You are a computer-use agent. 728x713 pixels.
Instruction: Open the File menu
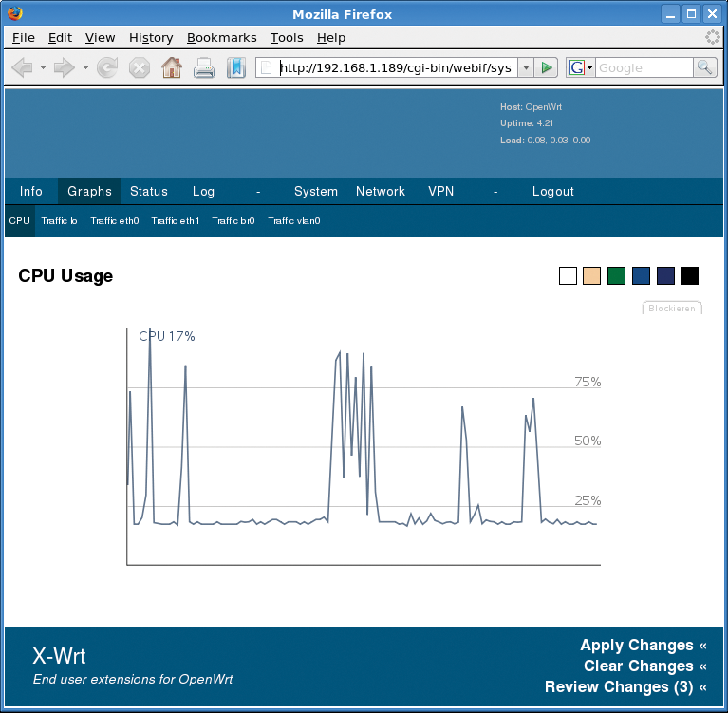(23, 38)
